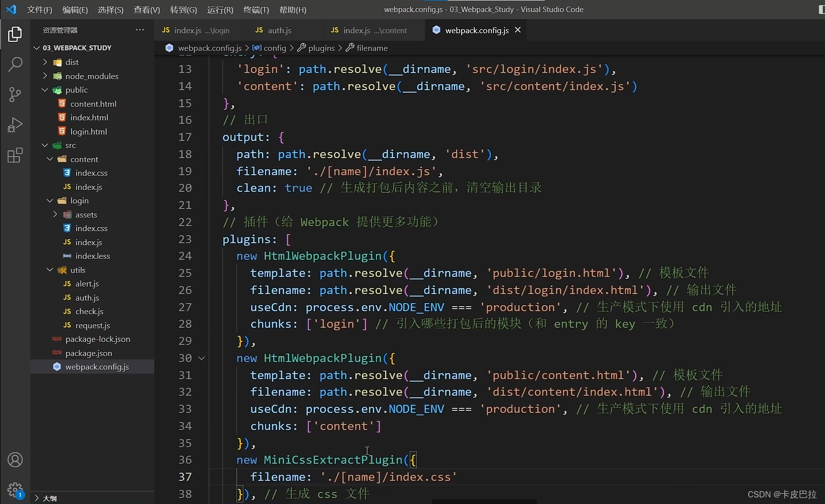Image resolution: width=825 pixels, height=504 pixels.
Task: Open the 帮助(H) menu
Action: [x=293, y=10]
